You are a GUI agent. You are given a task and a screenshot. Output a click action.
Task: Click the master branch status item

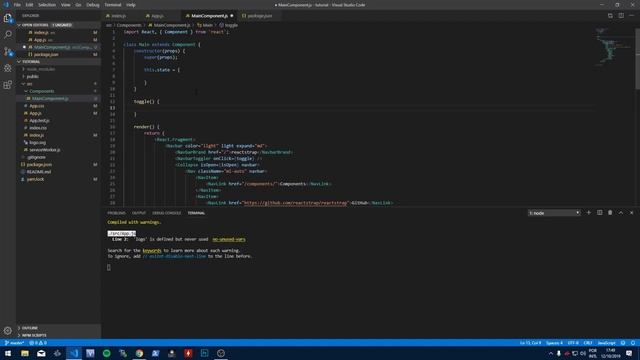coord(14,343)
